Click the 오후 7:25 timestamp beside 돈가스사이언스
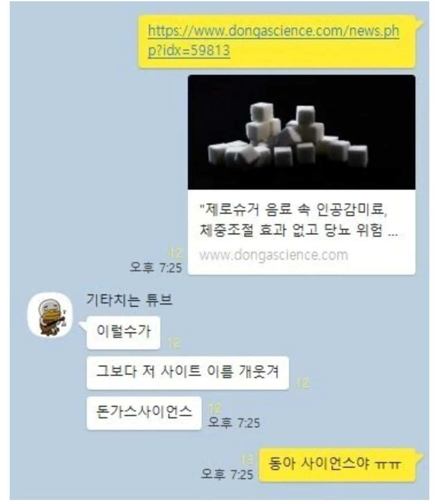This screenshot has width=439, height=504. click(x=234, y=423)
